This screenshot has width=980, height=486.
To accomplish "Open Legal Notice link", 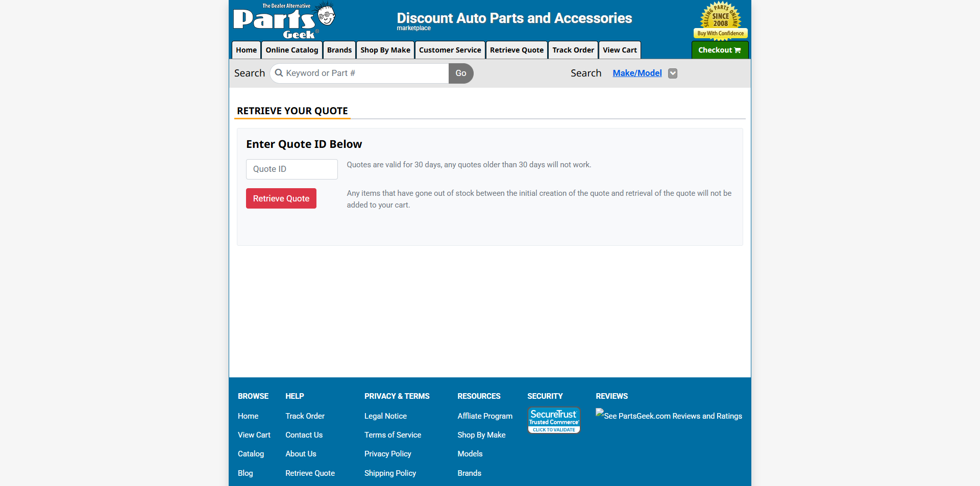I will click(x=386, y=416).
